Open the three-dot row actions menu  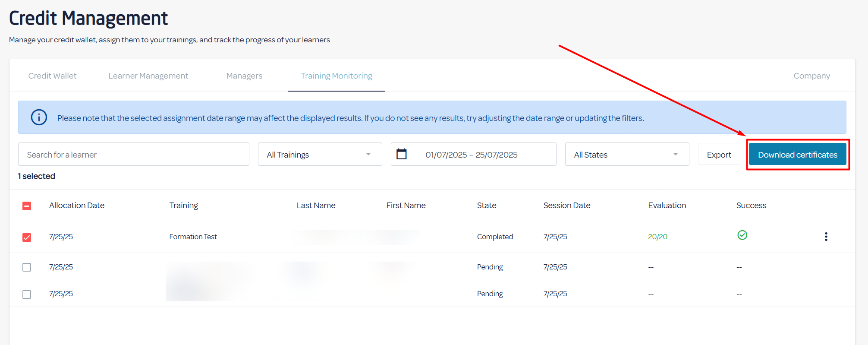coord(826,237)
